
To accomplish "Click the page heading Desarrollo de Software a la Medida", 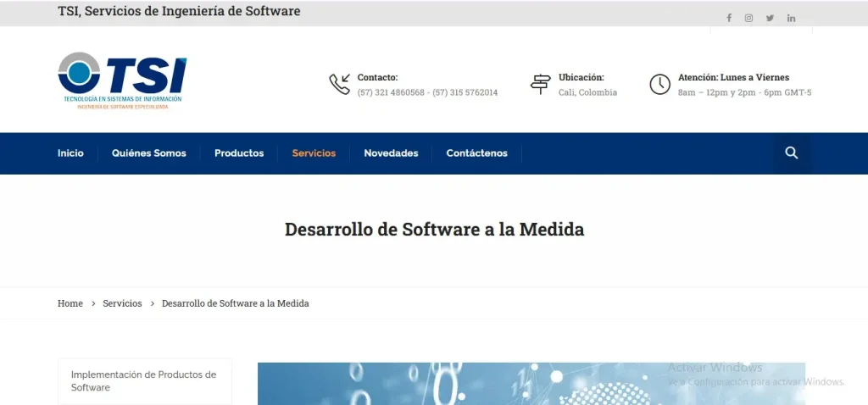I will click(435, 229).
